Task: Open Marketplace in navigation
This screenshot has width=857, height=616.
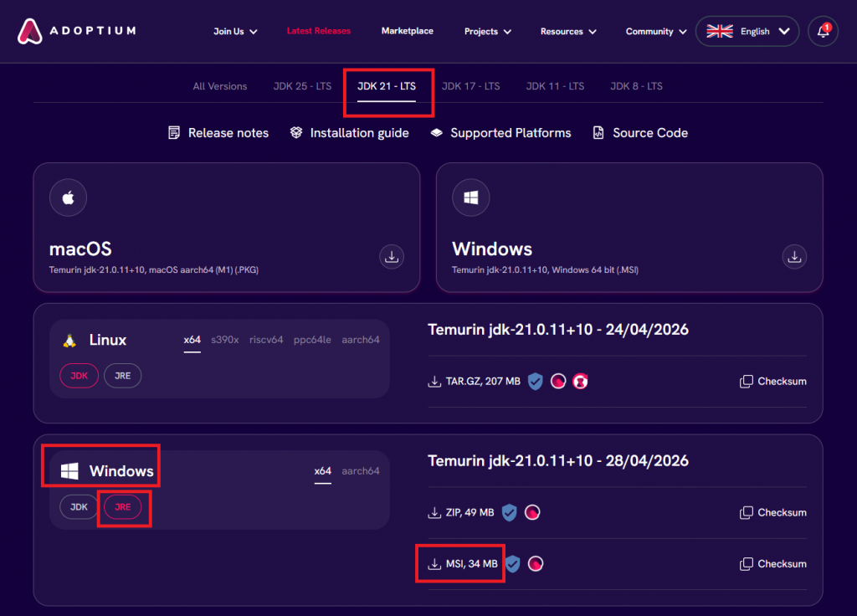Action: click(408, 31)
